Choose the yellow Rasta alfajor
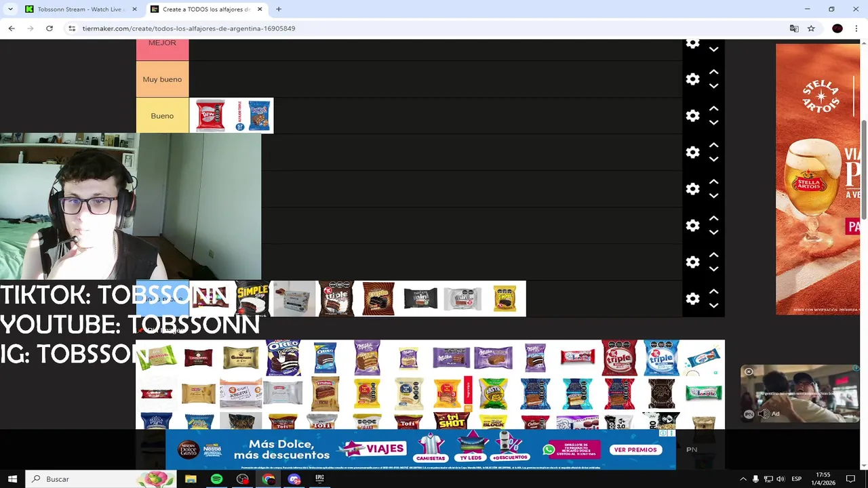 (493, 393)
